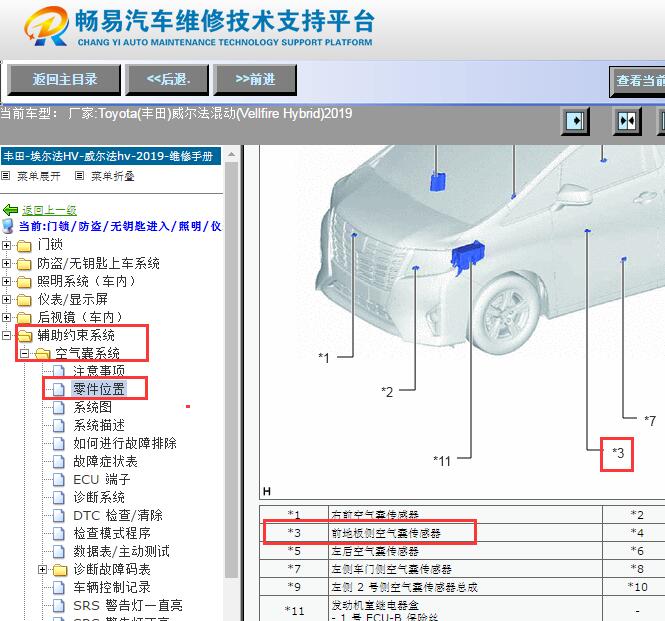Open the 系统图 page

tap(92, 407)
